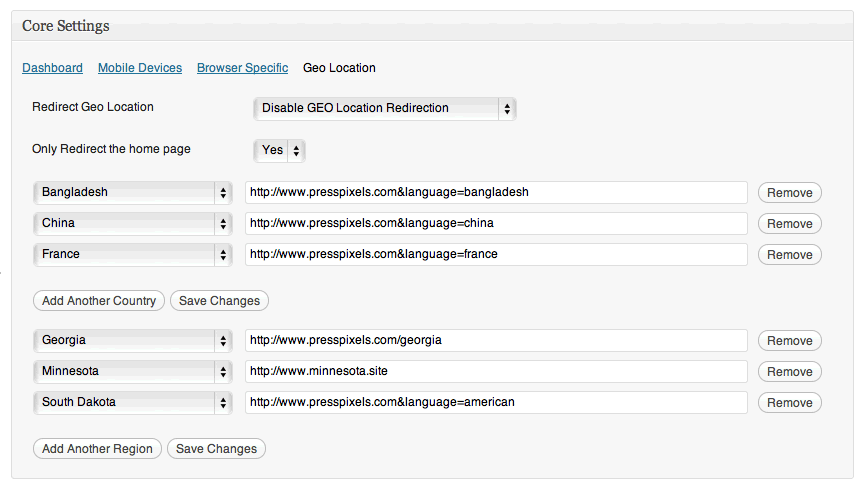The image size is (864, 489).
Task: Open the Browser Specific tab
Action: click(x=242, y=68)
